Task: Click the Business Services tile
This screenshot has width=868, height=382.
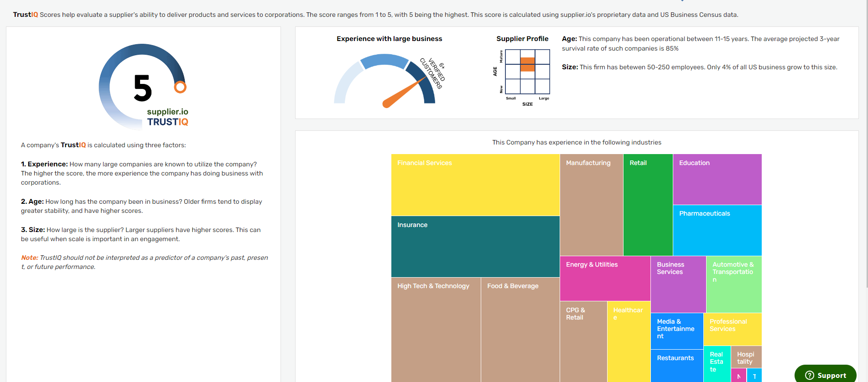Action: (678, 284)
